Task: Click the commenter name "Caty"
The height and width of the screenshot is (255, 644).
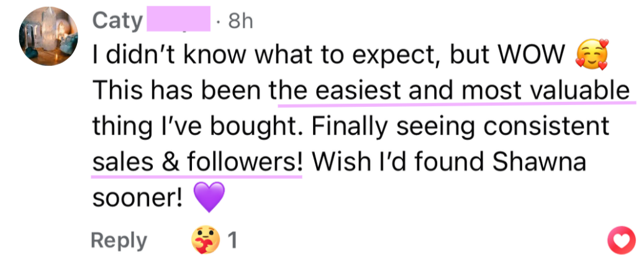Action: click(117, 21)
